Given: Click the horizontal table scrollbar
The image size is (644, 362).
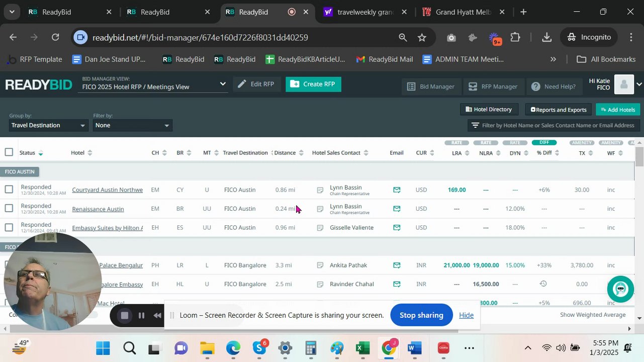Looking at the screenshot, I should click(234, 329).
